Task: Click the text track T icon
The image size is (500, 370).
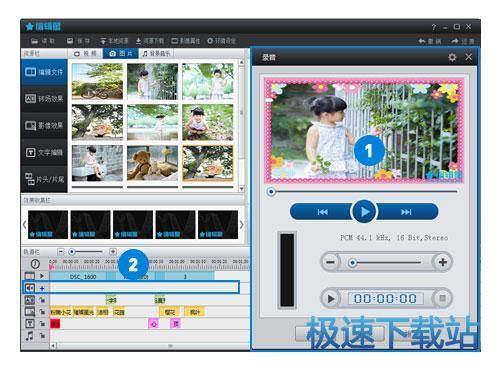Action: 30,323
